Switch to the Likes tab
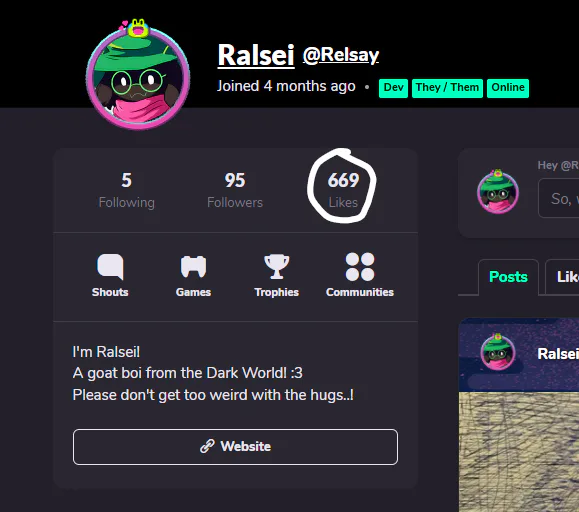 point(562,277)
